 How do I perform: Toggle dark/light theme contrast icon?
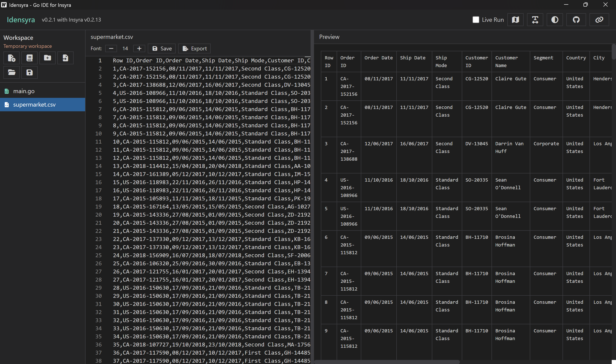point(555,20)
